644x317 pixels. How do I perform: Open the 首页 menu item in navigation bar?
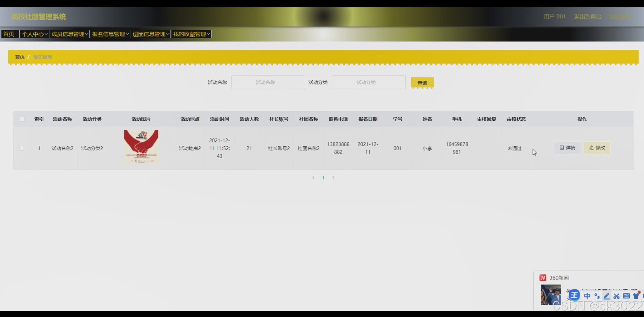click(x=9, y=34)
